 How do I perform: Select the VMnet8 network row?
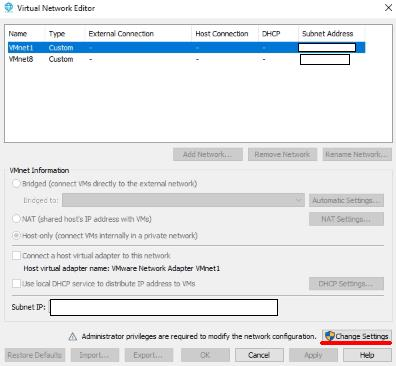pos(186,59)
